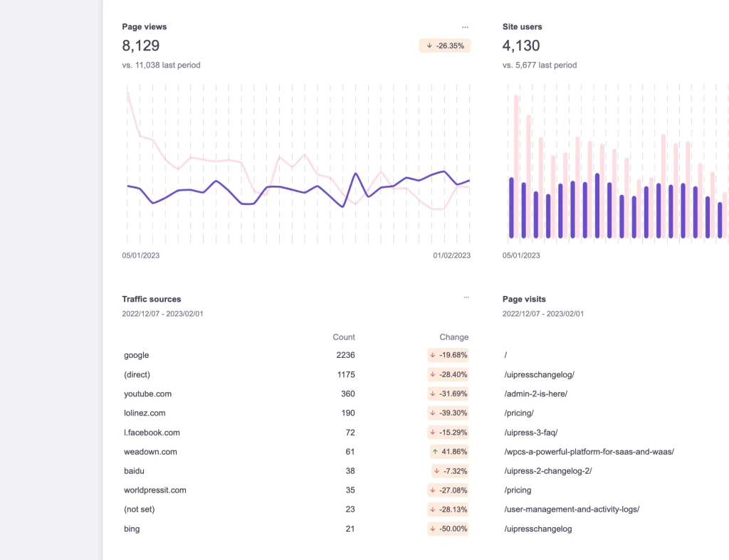Click the Change column header
The image size is (729, 560).
pos(454,337)
